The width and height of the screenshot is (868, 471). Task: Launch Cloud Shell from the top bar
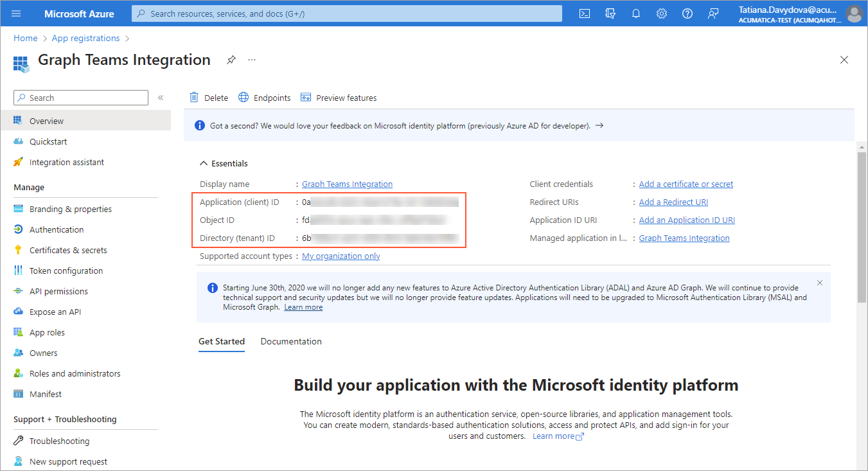point(585,13)
